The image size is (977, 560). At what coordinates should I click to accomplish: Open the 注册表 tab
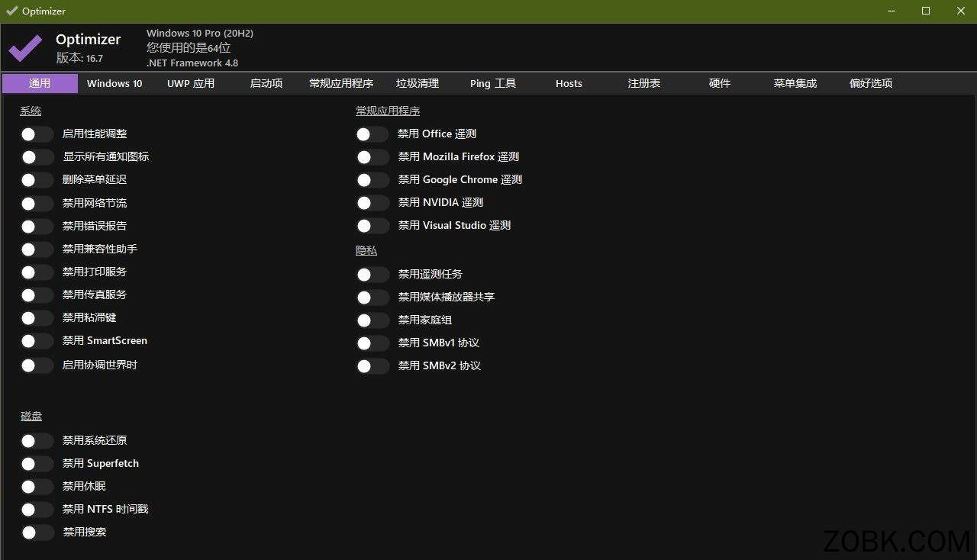tap(643, 83)
